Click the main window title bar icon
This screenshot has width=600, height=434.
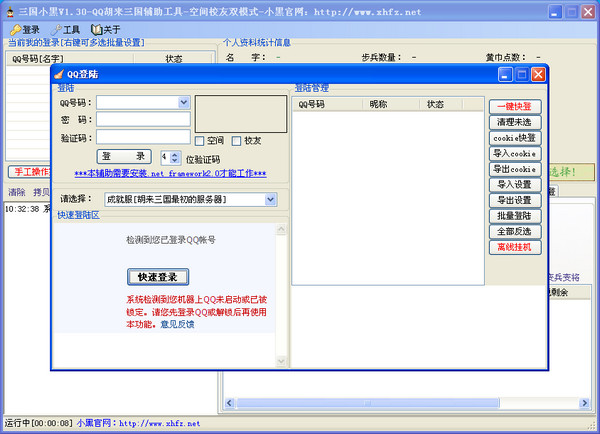[9, 9]
